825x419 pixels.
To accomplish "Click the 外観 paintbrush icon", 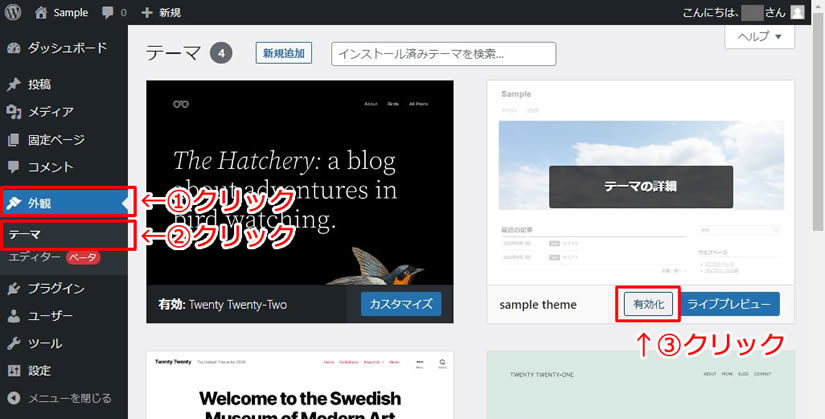I will click(14, 203).
